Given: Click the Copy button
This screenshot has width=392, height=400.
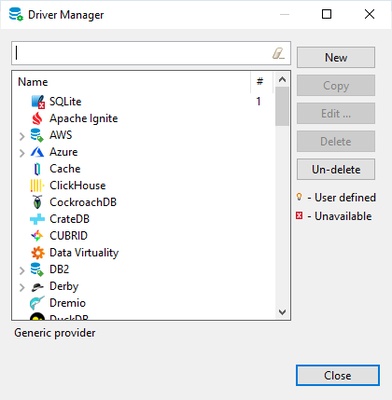Looking at the screenshot, I should coord(336,86).
